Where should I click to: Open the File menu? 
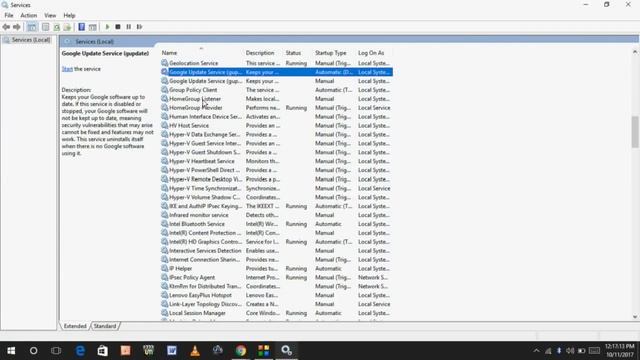tap(9, 16)
